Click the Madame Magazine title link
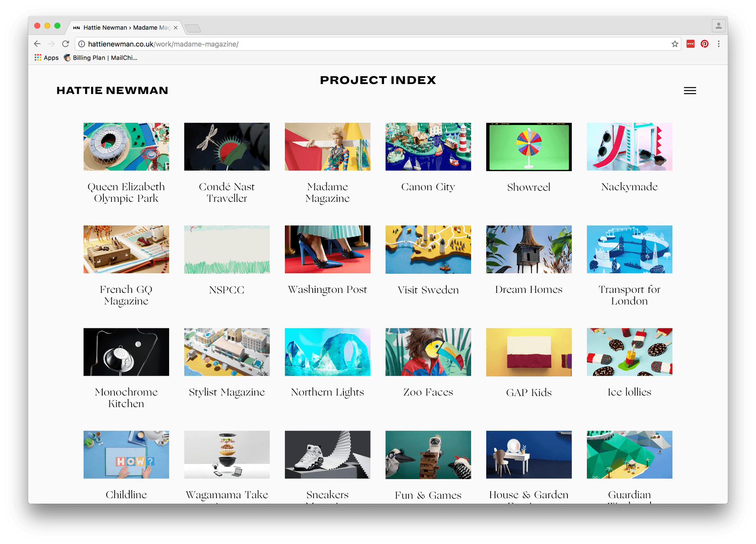This screenshot has height=544, width=756. [327, 193]
